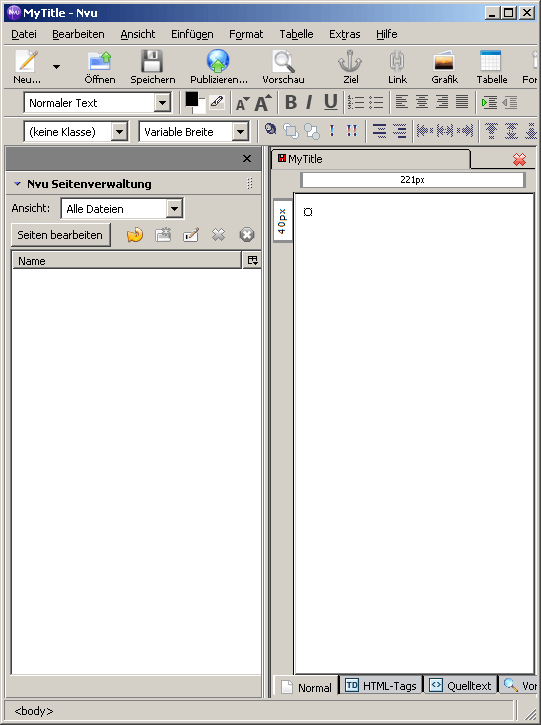Screen dimensions: 541x725
Task: Open the column picker icon beside Name
Action: click(x=252, y=260)
